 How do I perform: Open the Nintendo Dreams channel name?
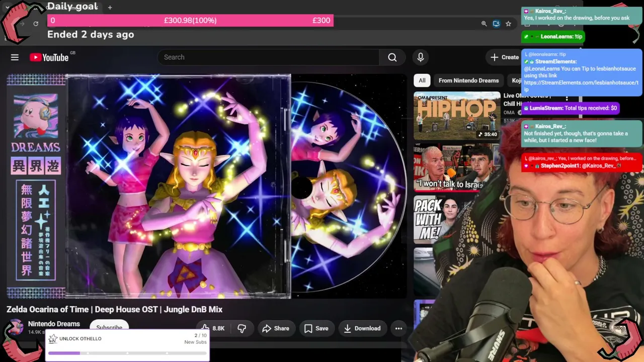pos(54,324)
